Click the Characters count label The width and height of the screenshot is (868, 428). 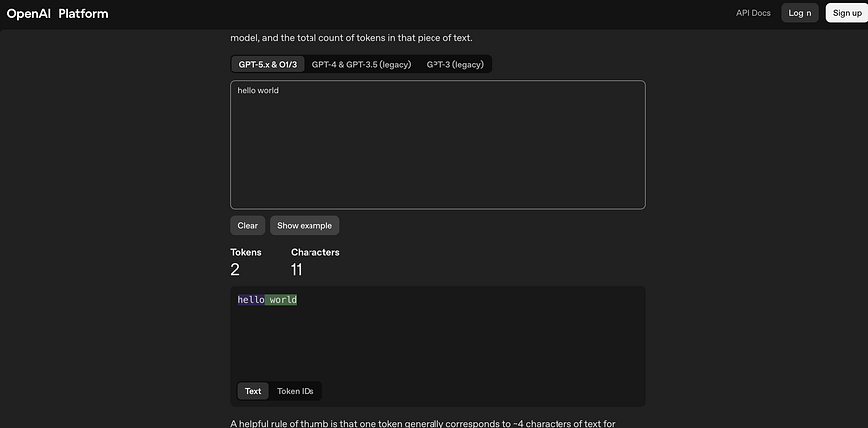point(315,252)
